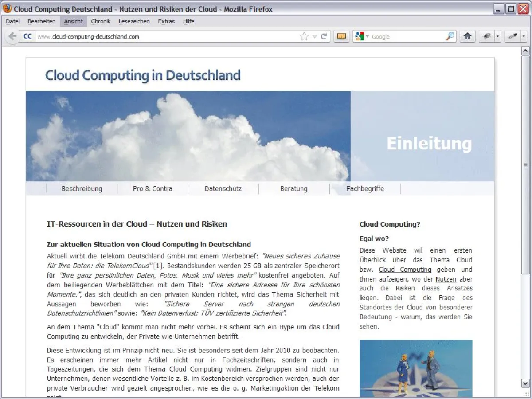Viewport: 532px width, 399px height.
Task: Select the Pro & Contra navigation item
Action: [153, 188]
